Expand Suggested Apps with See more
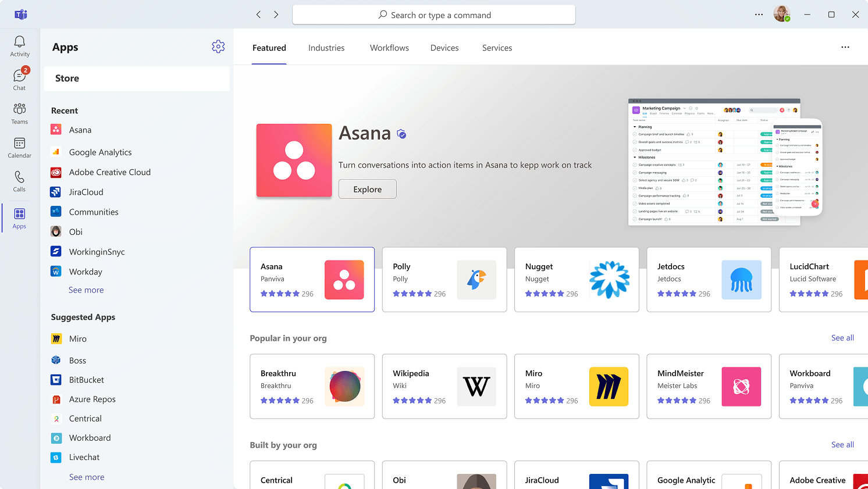 click(87, 477)
